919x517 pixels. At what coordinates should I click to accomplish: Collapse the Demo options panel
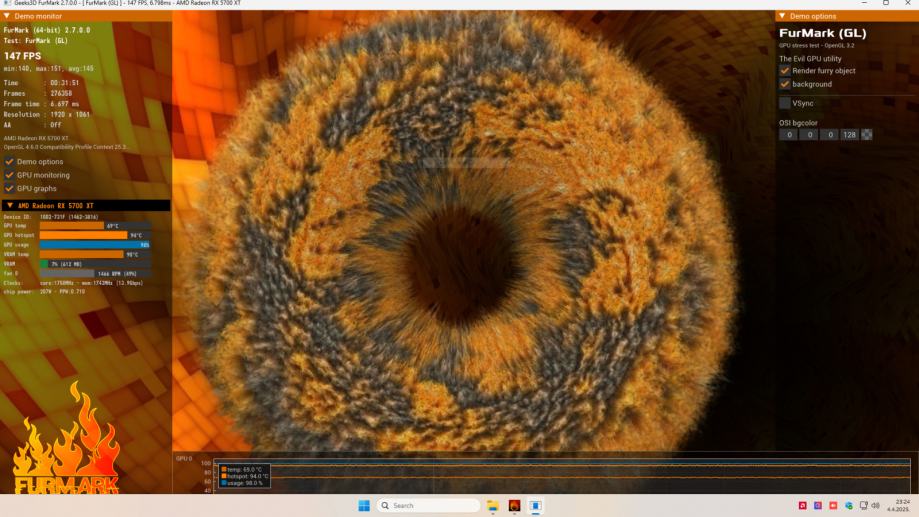(x=782, y=16)
